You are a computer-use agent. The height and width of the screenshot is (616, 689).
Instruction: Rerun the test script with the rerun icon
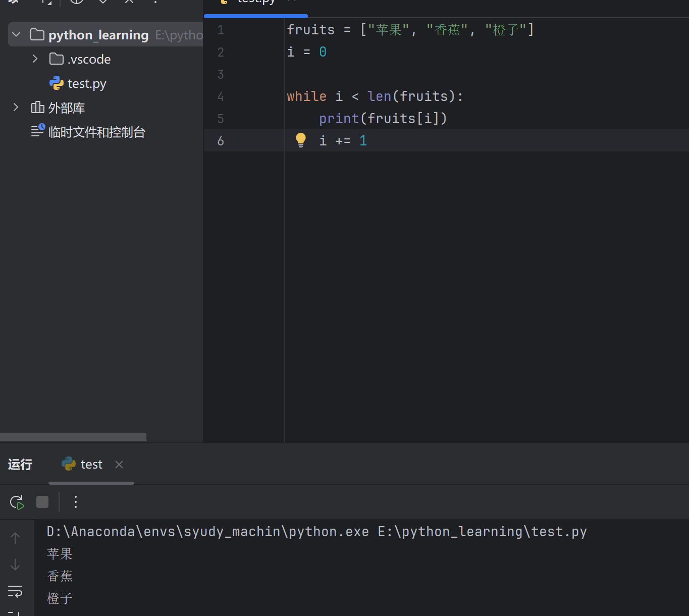(17, 502)
